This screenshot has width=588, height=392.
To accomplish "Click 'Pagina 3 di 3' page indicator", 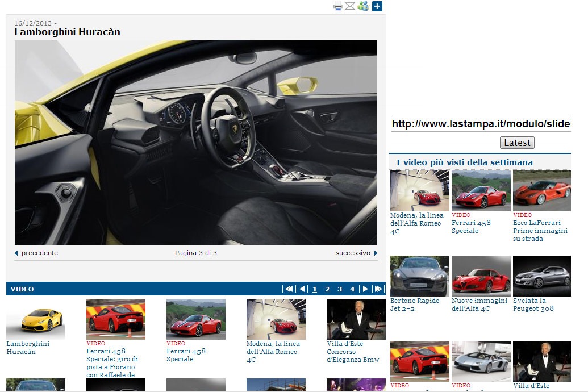I will click(196, 253).
